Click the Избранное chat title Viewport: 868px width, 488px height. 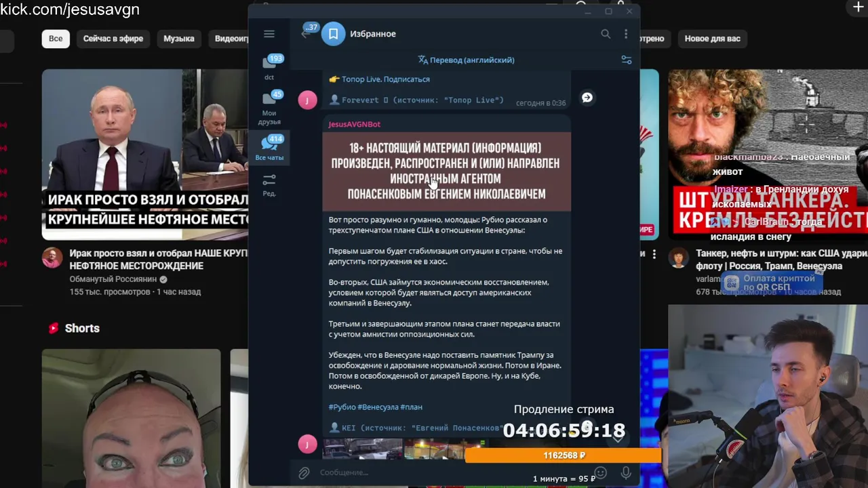tap(373, 34)
